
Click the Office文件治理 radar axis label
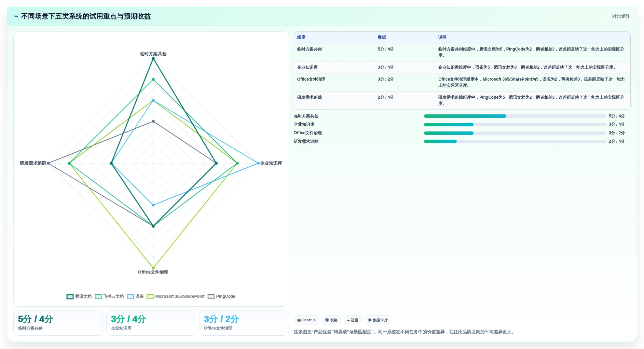coord(153,272)
